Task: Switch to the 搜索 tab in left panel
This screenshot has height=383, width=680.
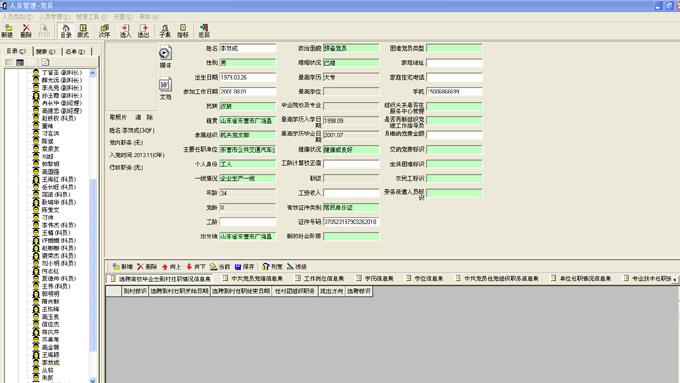Action: click(x=46, y=51)
